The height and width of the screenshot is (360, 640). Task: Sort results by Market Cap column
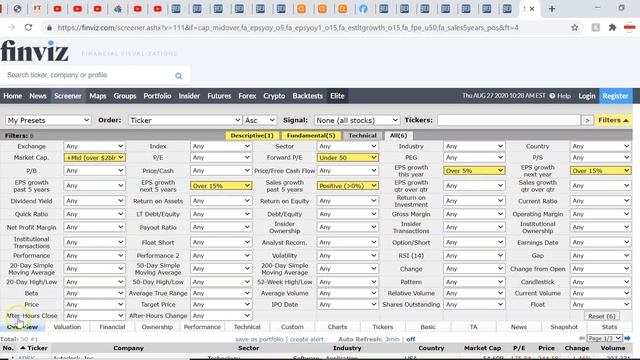click(x=482, y=348)
